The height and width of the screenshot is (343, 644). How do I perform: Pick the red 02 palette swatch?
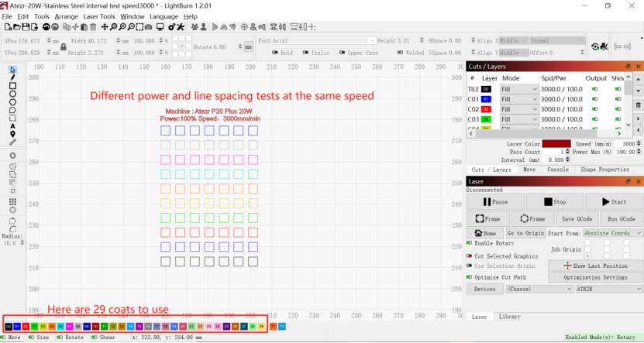26,327
